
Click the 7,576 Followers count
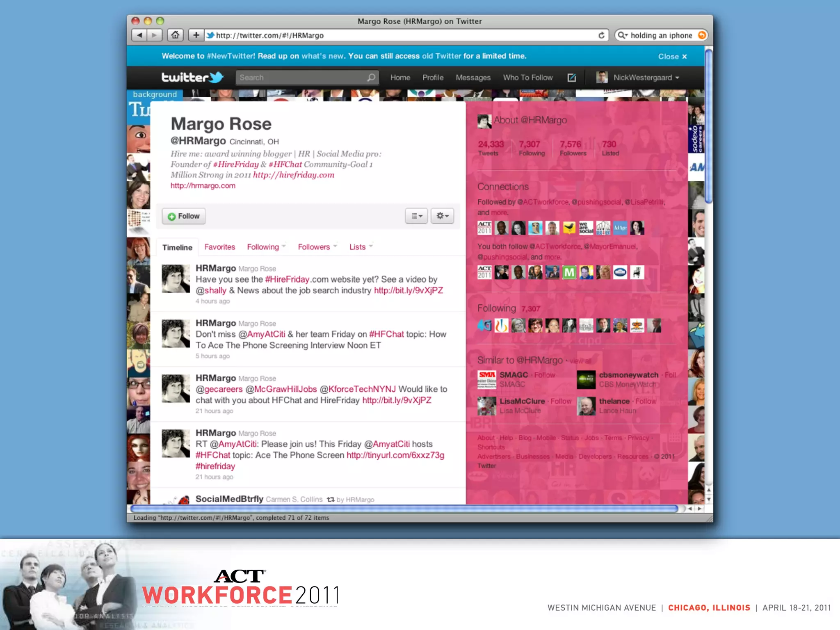coord(573,148)
